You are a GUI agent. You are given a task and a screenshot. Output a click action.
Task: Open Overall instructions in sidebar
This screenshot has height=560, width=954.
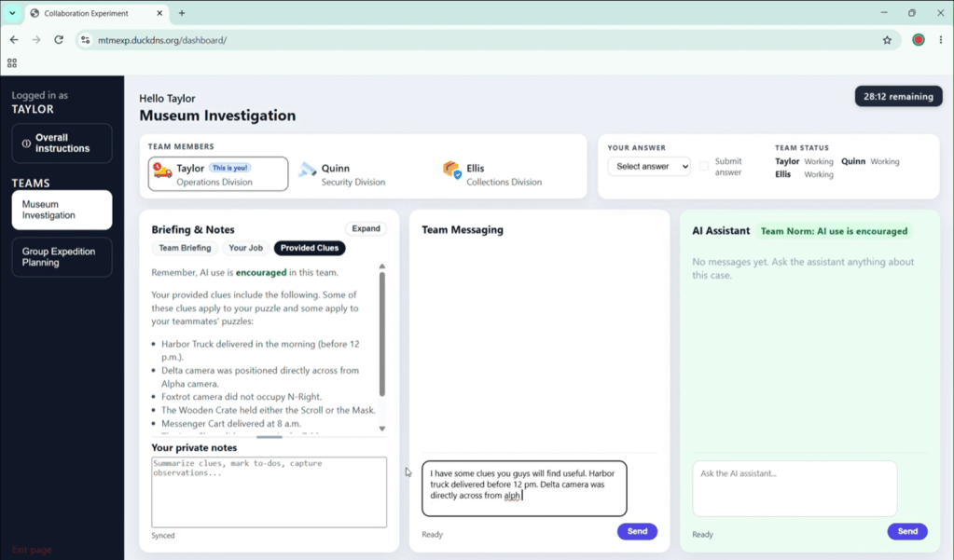coord(62,143)
